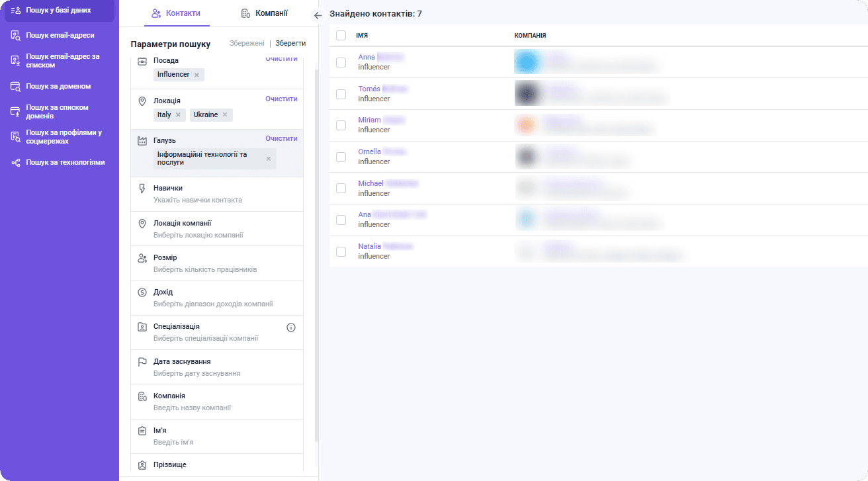Toggle the select-all contacts checkbox

point(341,36)
